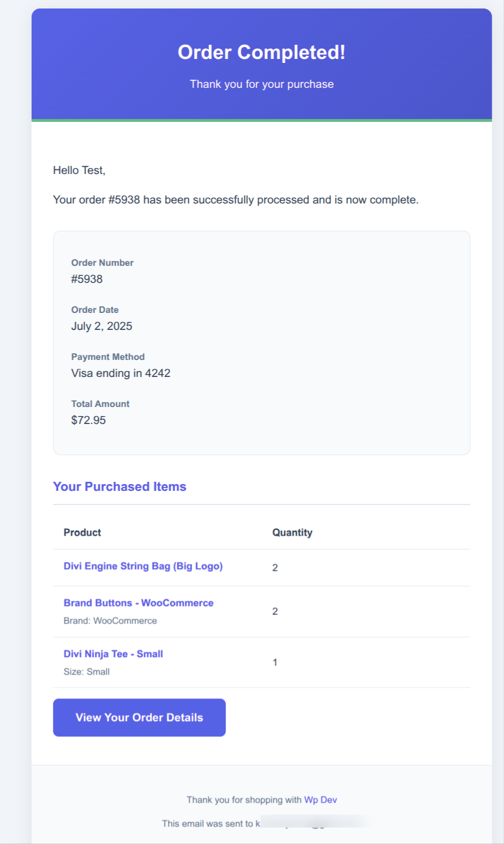Screen dimensions: 504x844
Task: Open the Divi Engine String Bag product link
Action: click(143, 566)
